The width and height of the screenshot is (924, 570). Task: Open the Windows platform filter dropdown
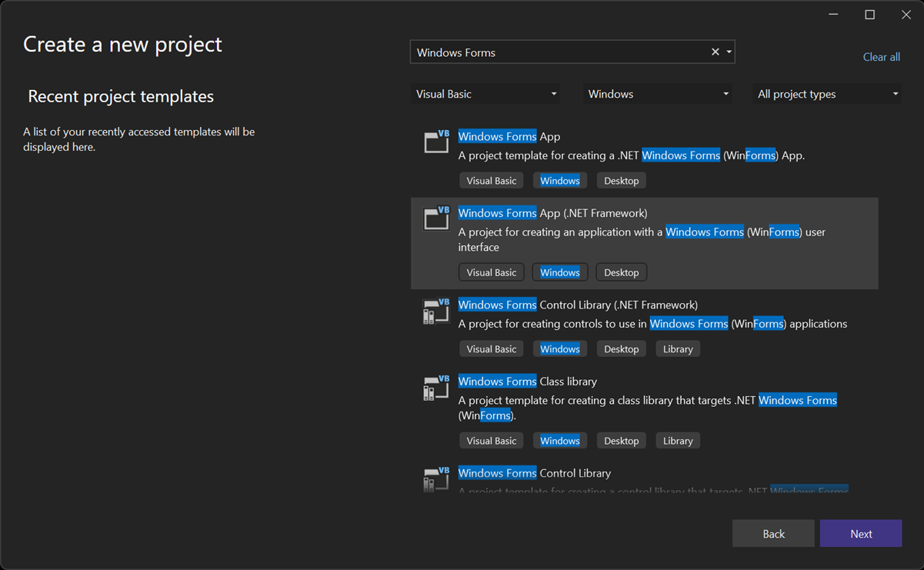[657, 93]
